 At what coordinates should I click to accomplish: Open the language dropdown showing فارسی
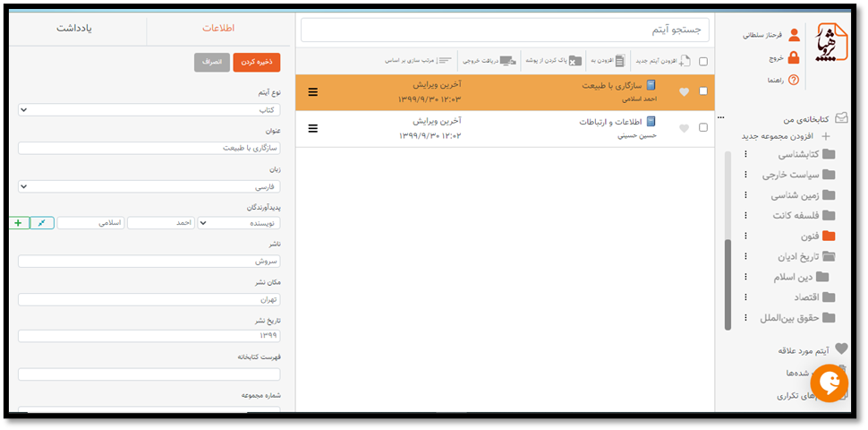(x=149, y=186)
